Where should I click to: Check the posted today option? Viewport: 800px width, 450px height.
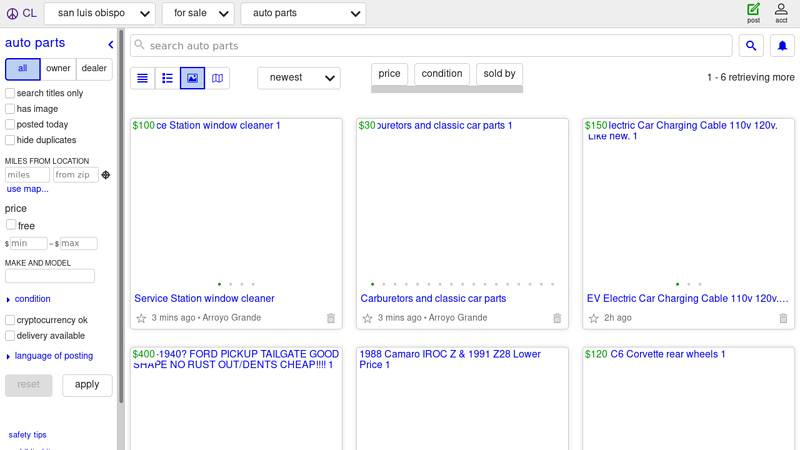pyautogui.click(x=10, y=124)
